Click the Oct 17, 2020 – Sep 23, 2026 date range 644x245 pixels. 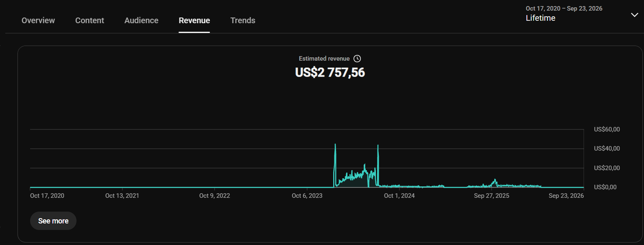[x=564, y=9]
